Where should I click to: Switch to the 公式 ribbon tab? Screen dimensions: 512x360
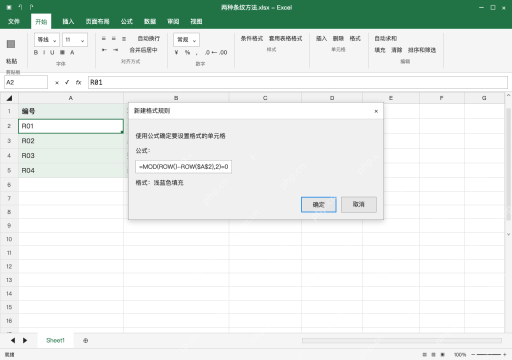[127, 22]
